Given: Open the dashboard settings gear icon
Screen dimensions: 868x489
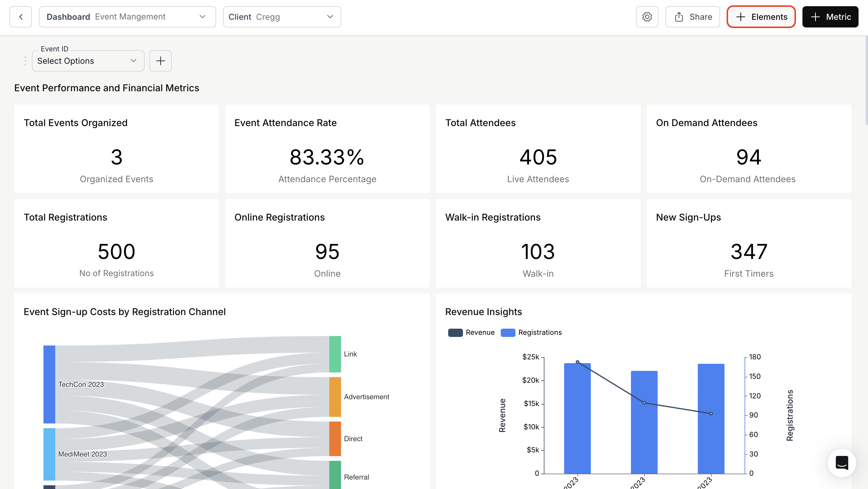Looking at the screenshot, I should click(647, 17).
